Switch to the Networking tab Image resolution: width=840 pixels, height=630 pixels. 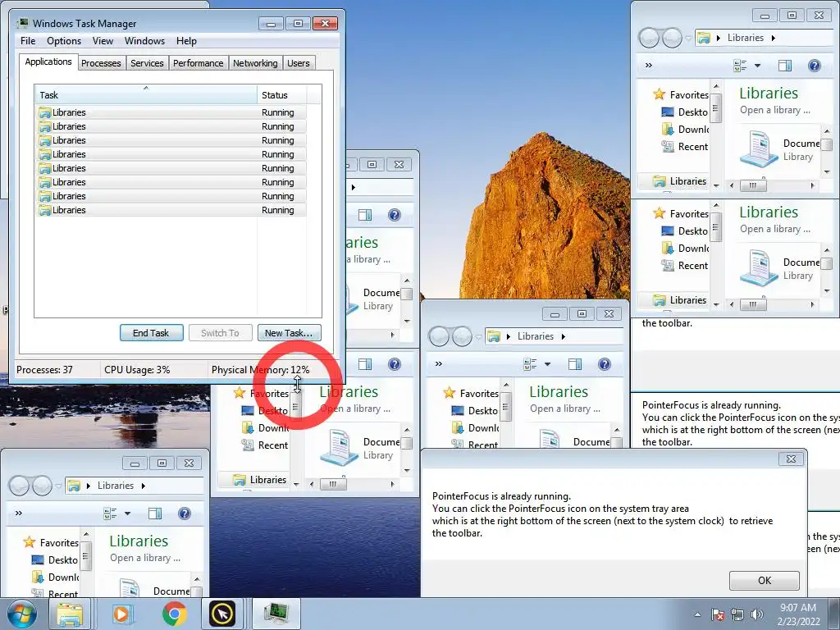click(x=255, y=63)
